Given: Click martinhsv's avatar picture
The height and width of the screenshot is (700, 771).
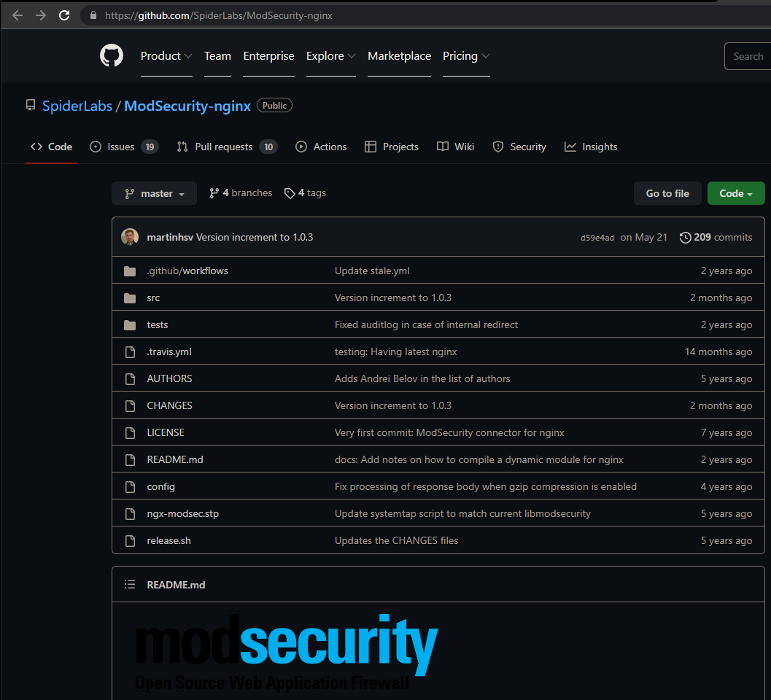Looking at the screenshot, I should 130,237.
